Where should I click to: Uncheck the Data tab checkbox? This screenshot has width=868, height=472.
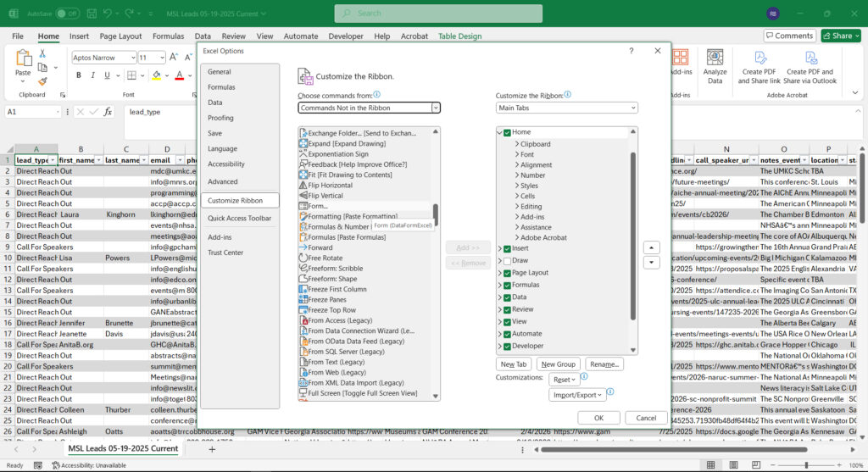(x=507, y=297)
